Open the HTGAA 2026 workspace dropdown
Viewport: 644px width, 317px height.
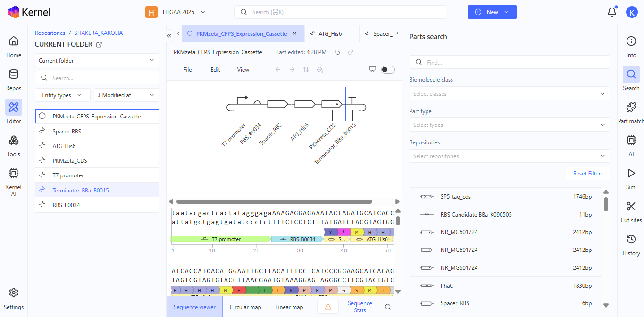coord(176,12)
